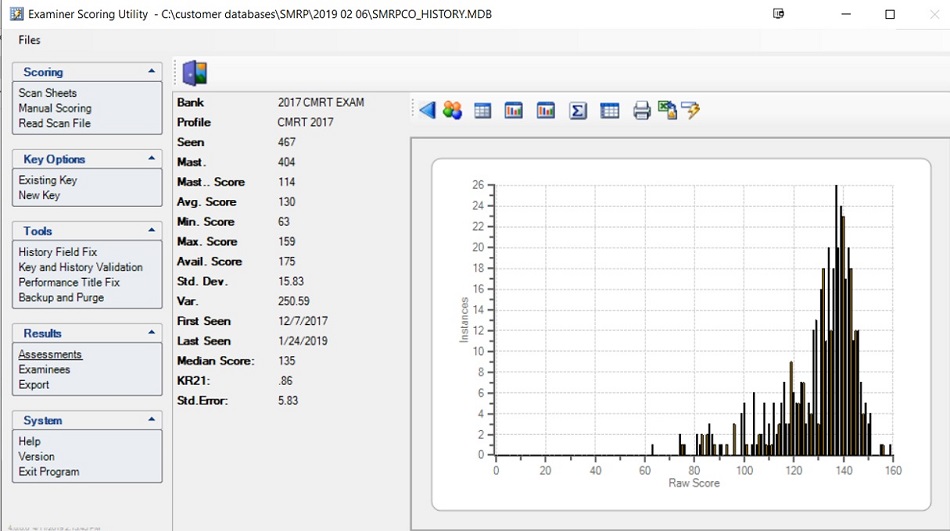Select bank value '2017 CMRT EXAM'
Viewport: 950px width, 531px height.
coord(321,102)
